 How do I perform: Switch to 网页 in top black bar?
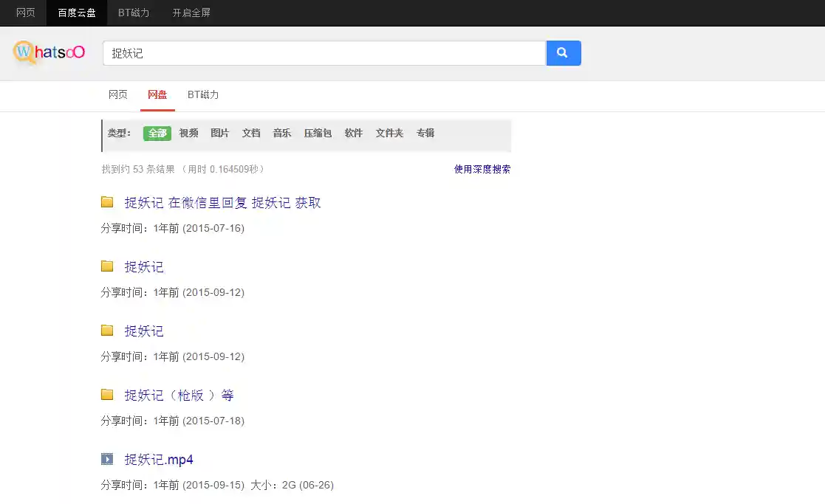pyautogui.click(x=25, y=13)
